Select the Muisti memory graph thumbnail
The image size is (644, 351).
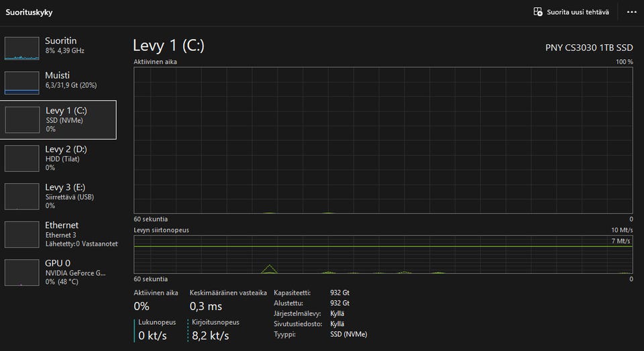point(21,83)
